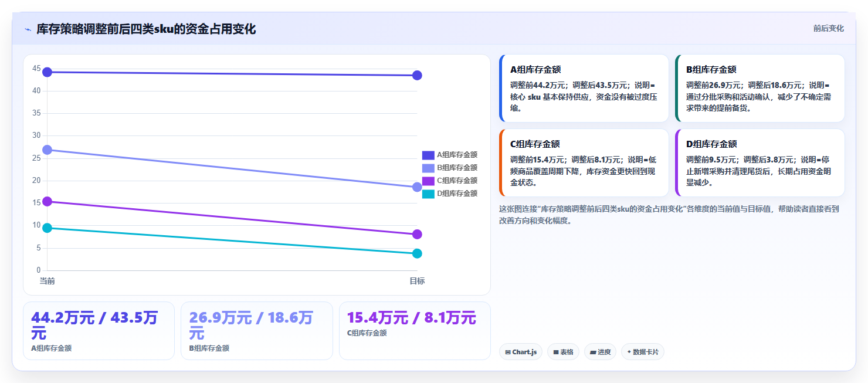Click the 目标 x-axis label

point(417,282)
